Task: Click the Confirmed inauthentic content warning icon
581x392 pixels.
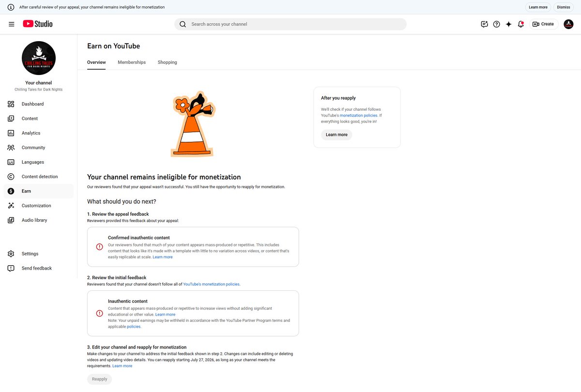Action: (x=100, y=247)
